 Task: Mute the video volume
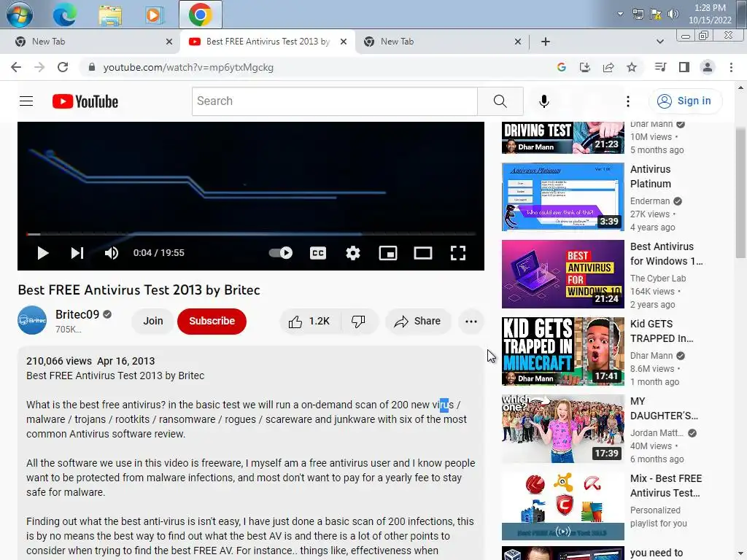click(x=111, y=253)
